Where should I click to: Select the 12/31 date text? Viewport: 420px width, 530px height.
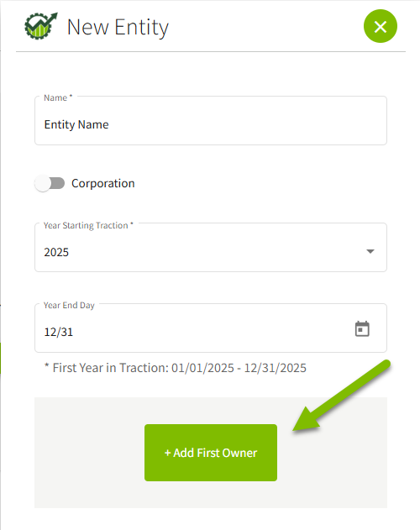(59, 332)
